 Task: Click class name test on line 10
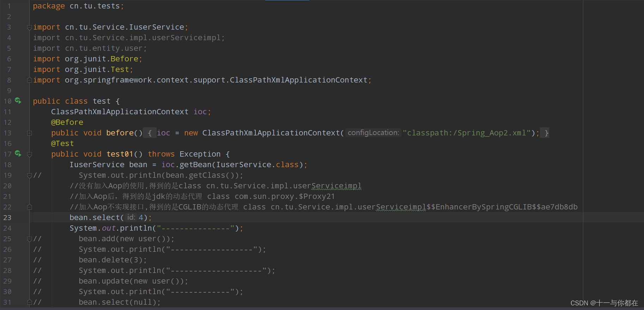pos(102,101)
